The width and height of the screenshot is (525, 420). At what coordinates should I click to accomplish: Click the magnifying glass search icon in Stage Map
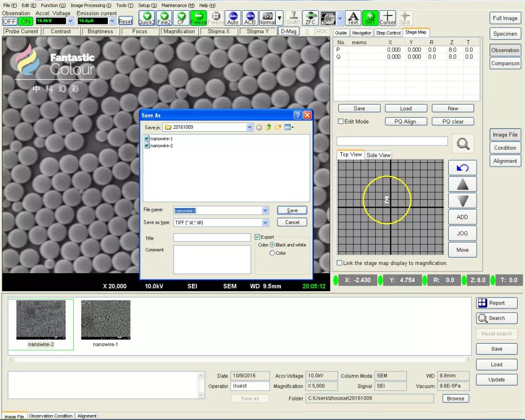[463, 144]
